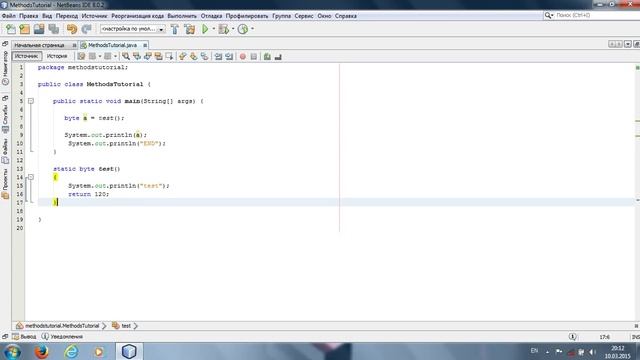
Task: Close the MethodsTutorial.java tab
Action: pos(145,45)
